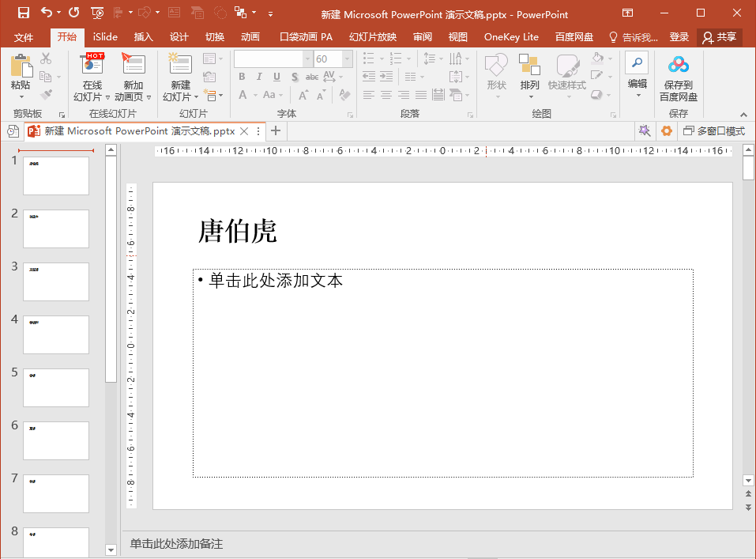Open the OneKey Lite tab
Screen dimensions: 756x559
[x=511, y=37]
